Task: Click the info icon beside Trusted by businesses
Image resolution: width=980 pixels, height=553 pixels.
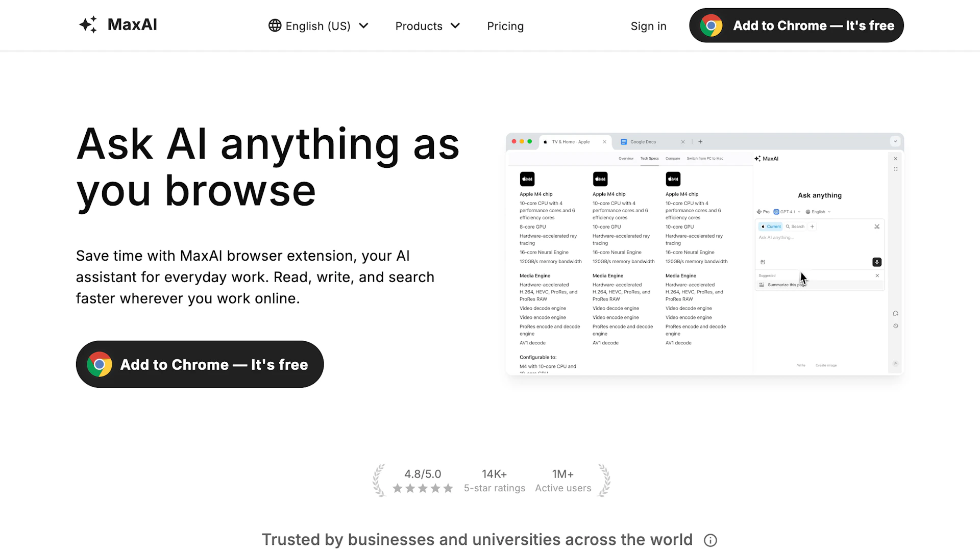Action: (x=710, y=540)
